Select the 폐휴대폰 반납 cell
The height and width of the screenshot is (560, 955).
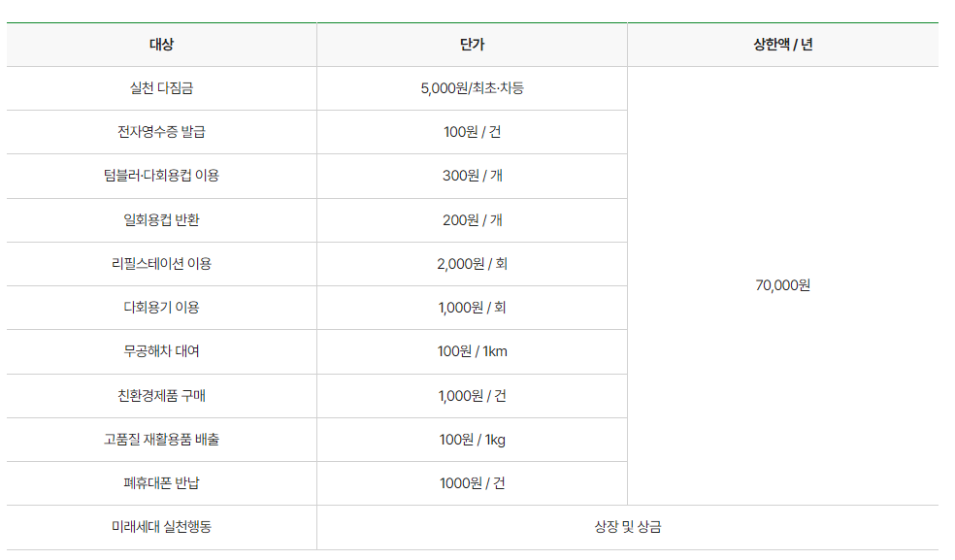pos(161,484)
